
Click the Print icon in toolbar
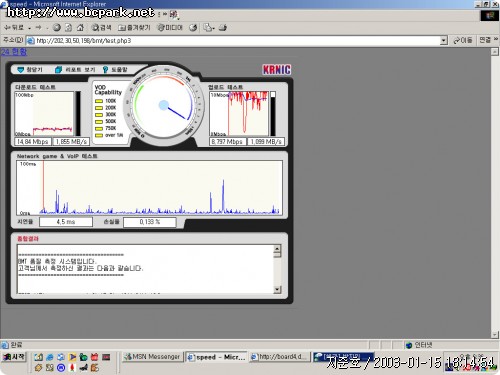pos(223,28)
